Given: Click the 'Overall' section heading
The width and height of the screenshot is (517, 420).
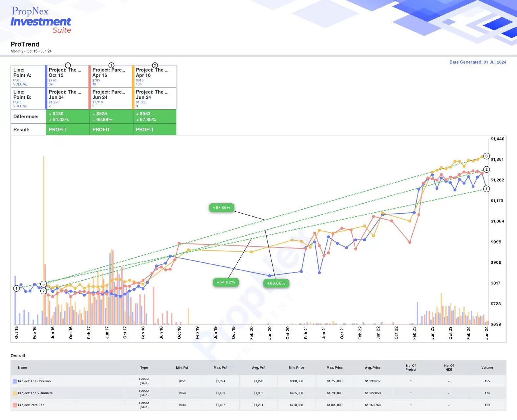Looking at the screenshot, I should [x=18, y=356].
